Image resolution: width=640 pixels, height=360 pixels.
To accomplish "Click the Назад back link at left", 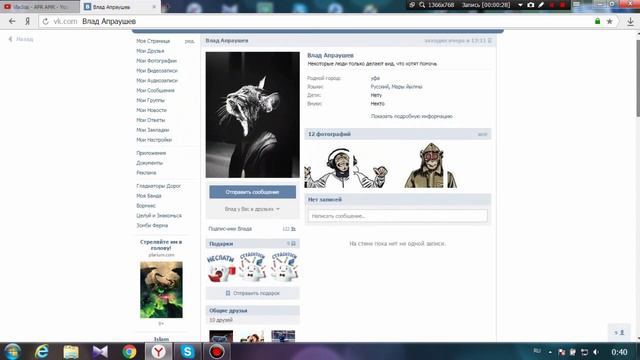I will coord(21,39).
